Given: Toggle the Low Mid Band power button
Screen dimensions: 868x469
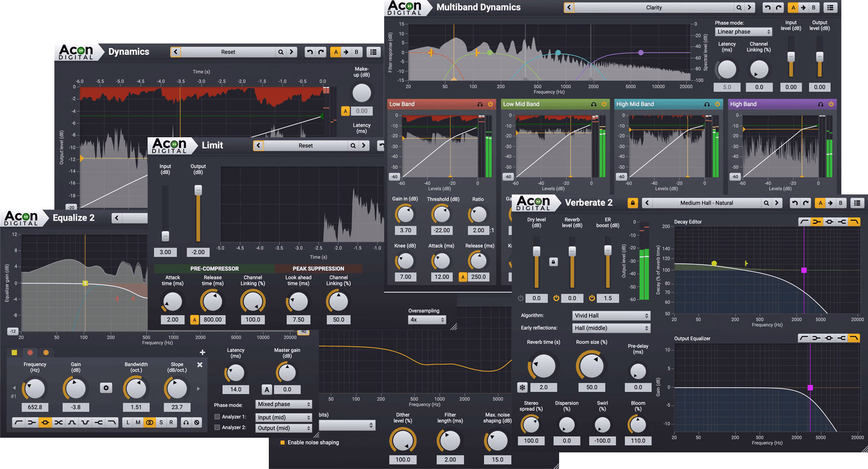Looking at the screenshot, I should (x=604, y=104).
